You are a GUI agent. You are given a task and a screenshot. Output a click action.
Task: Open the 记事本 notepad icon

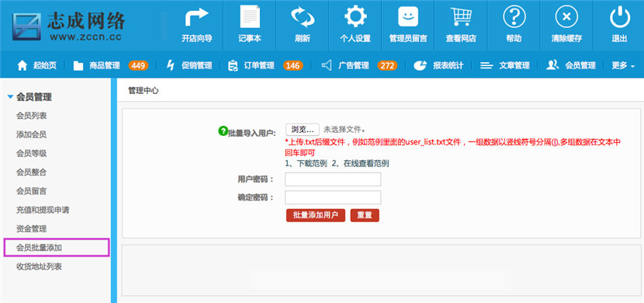(250, 16)
